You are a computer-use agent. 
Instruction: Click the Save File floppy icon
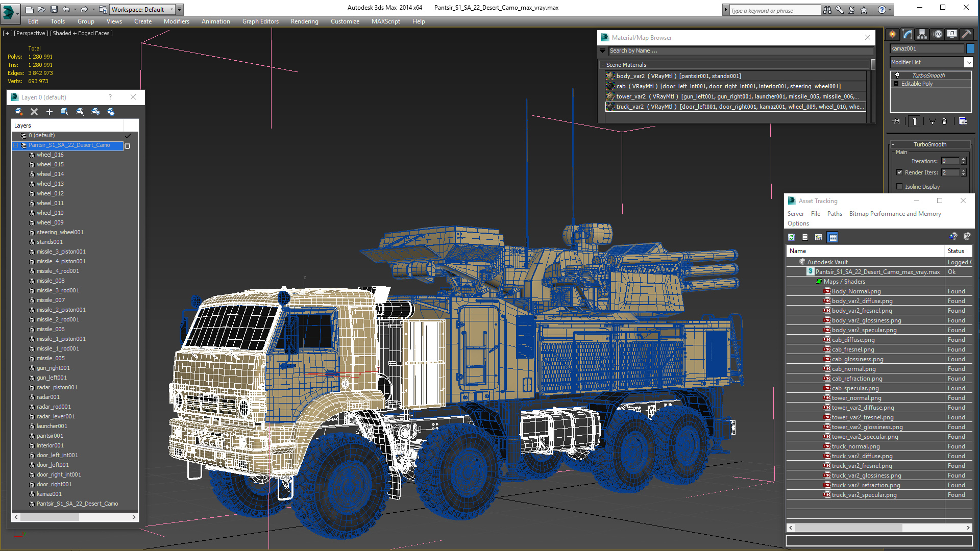(x=54, y=9)
